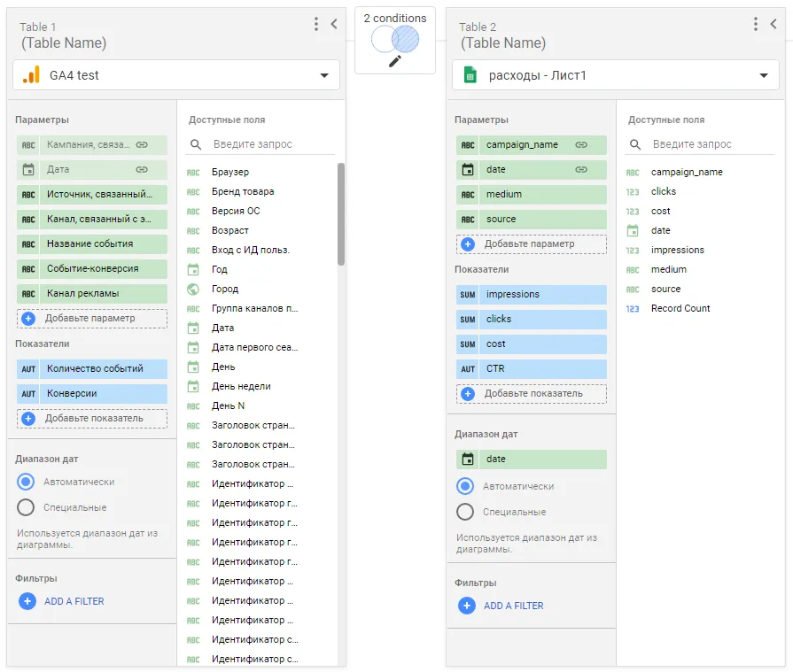The width and height of the screenshot is (793, 672).
Task: Click AUT icon on Количество событий metric
Action: coord(28,369)
